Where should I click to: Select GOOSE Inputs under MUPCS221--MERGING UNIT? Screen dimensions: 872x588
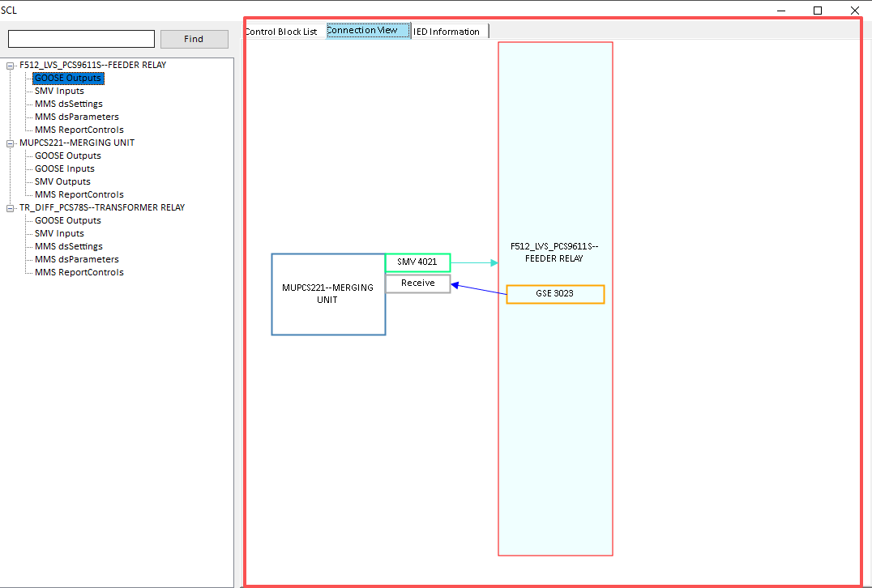coord(64,168)
